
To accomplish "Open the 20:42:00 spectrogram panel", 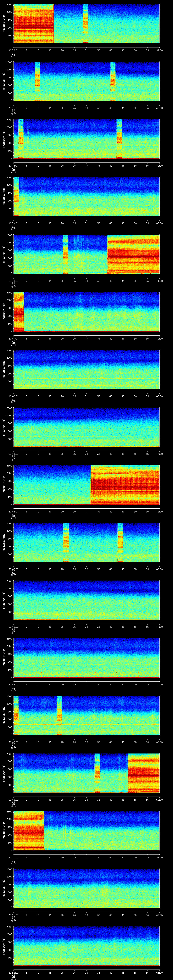I will click(86, 369).
